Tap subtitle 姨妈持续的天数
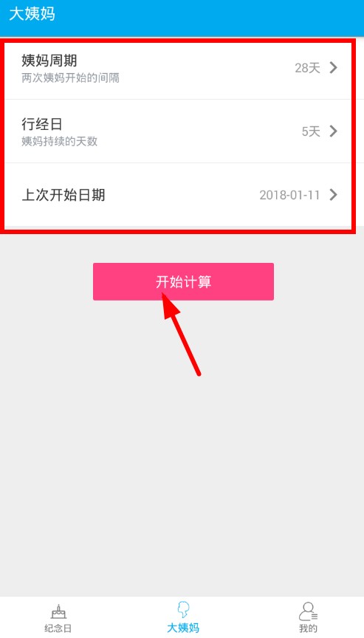The image size is (364, 638). 59,141
